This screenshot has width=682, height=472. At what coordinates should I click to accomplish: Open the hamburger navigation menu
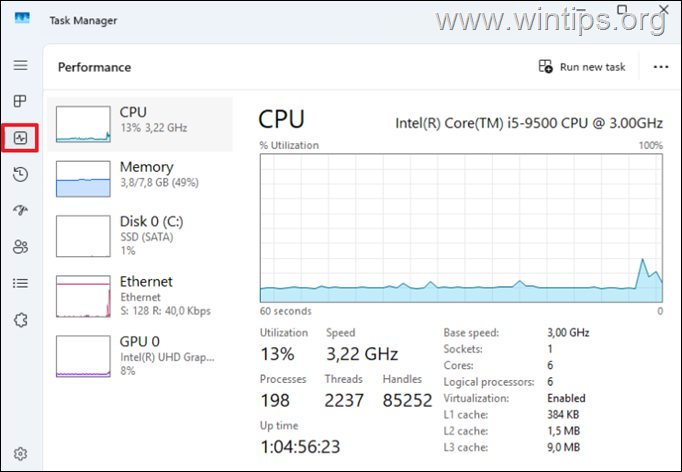click(20, 65)
